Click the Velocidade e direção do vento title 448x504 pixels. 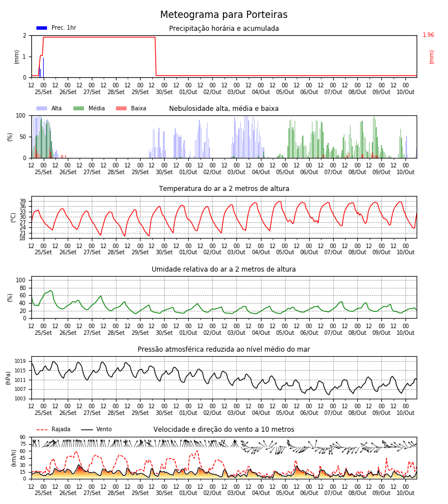pyautogui.click(x=224, y=430)
